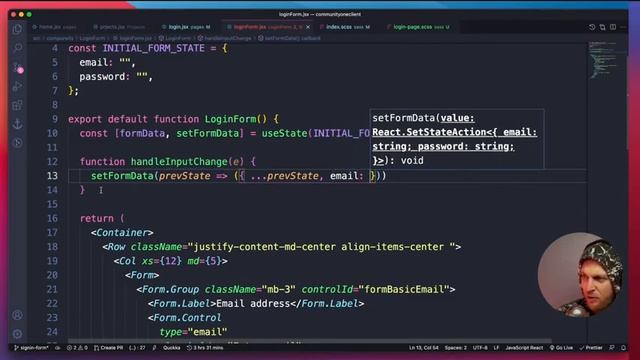Switch to the index.scss tab
Screen dimensions: 640x360
344,27
